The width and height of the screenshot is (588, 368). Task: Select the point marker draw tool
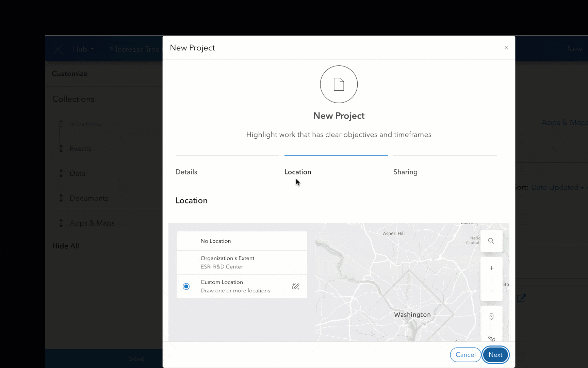coord(491,317)
